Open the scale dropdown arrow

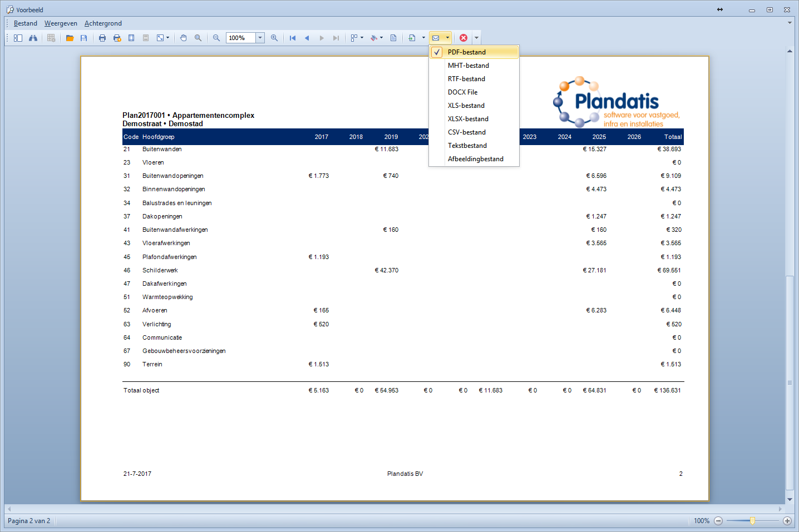click(167, 38)
